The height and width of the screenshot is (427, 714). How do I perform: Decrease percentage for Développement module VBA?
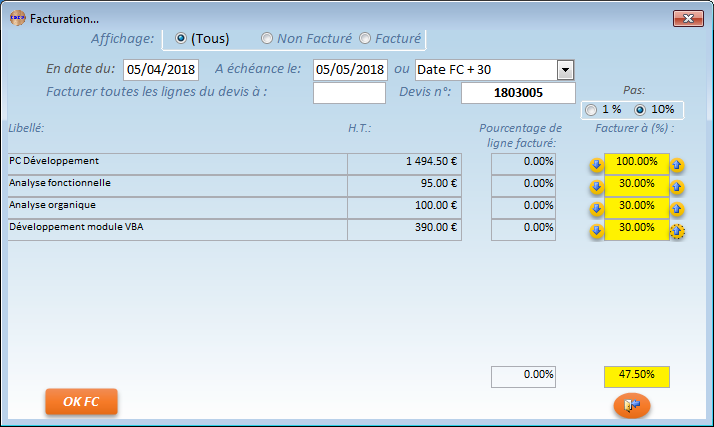596,231
